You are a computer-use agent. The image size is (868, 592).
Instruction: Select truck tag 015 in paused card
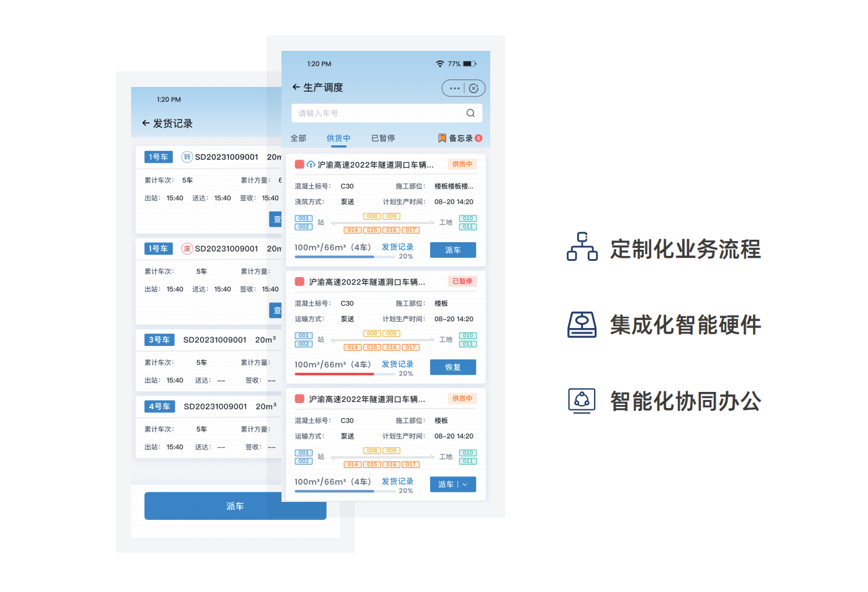pos(372,347)
